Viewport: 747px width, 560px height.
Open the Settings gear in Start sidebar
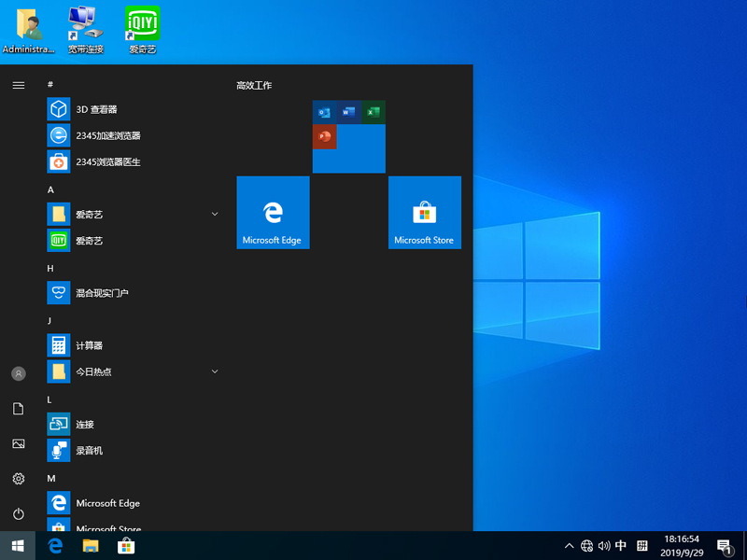pyautogui.click(x=18, y=479)
